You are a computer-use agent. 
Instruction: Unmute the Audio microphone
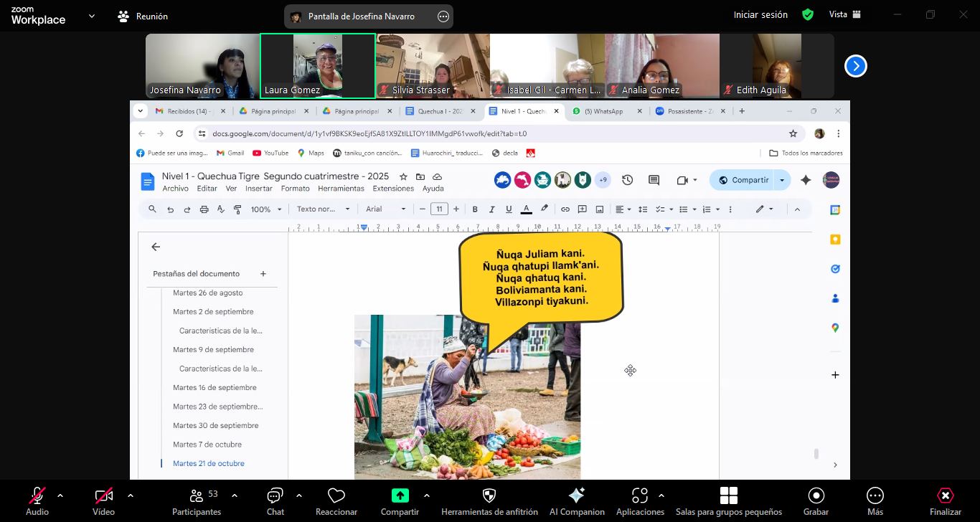37,496
